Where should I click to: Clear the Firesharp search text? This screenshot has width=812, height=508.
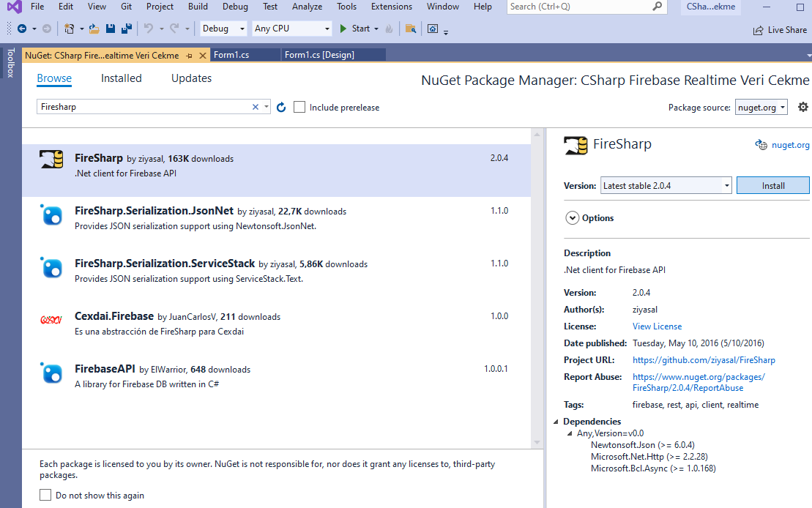coord(256,107)
